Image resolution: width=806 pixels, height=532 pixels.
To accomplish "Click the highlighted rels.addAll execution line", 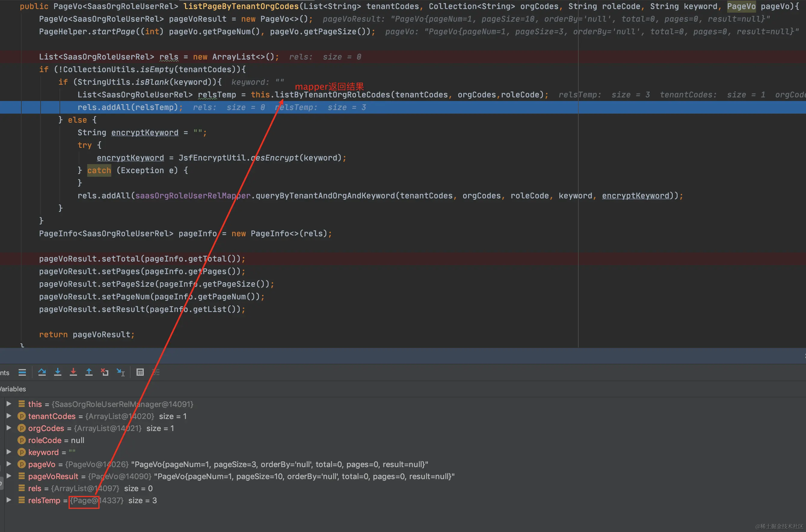I will (x=128, y=108).
